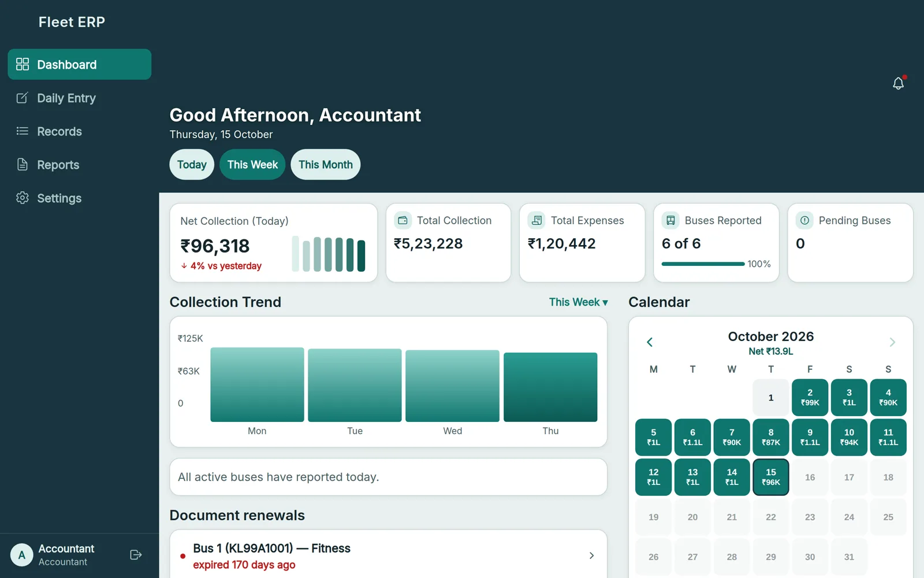Select October 2 with ₹99K
This screenshot has width=924, height=578.
(x=810, y=398)
